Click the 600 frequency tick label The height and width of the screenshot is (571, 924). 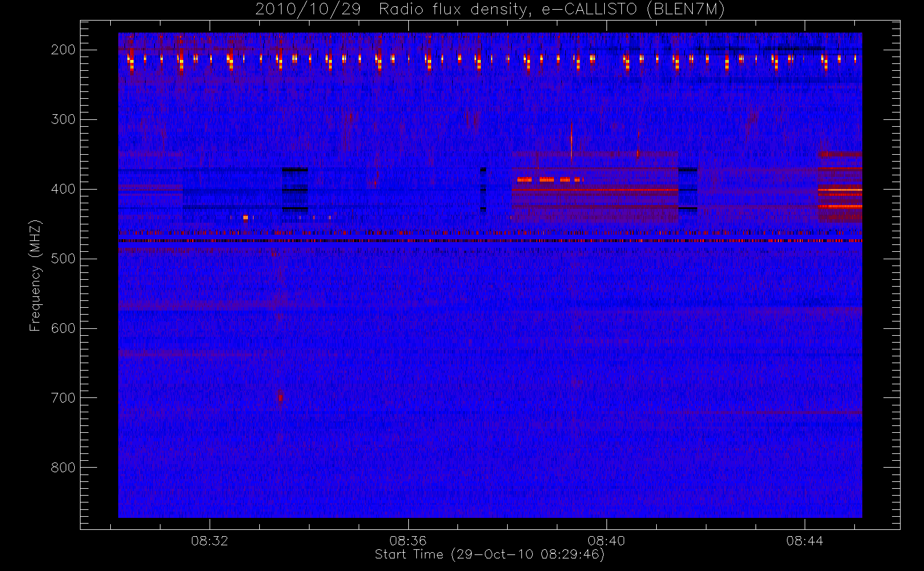tap(63, 328)
